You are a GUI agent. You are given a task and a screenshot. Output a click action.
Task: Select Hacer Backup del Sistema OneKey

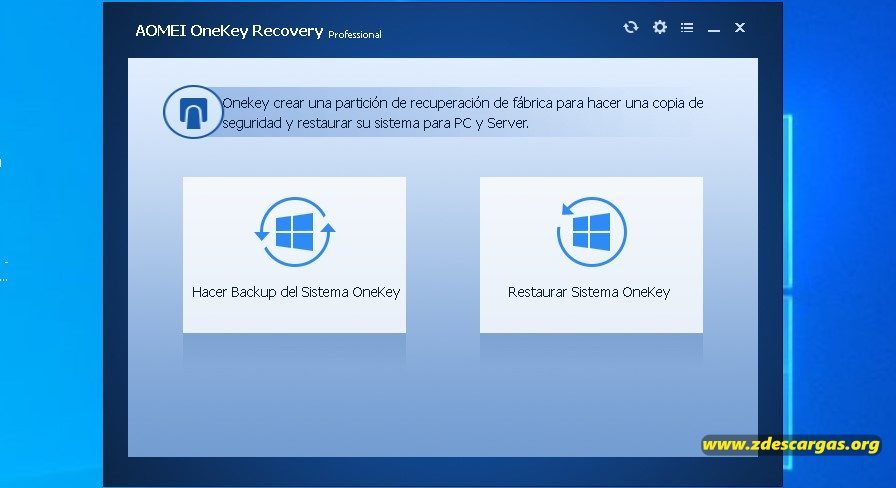click(x=294, y=255)
